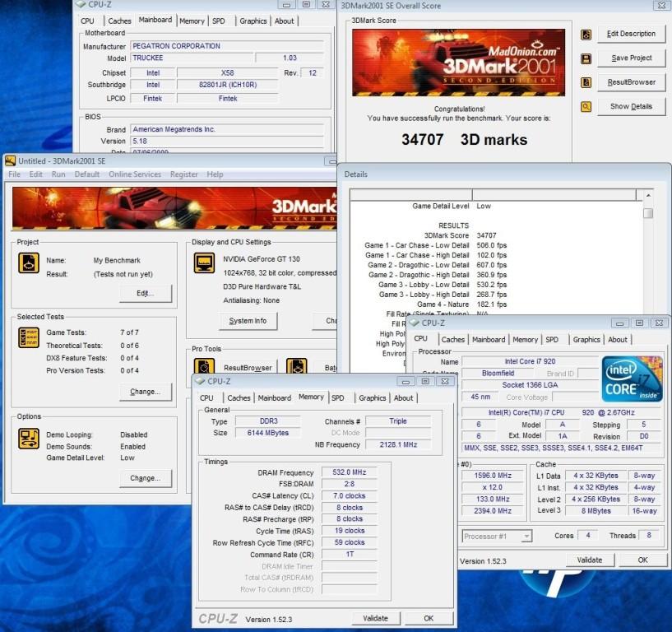Click the Selected Tests checklist icon
The width and height of the screenshot is (672, 632).
tap(29, 337)
